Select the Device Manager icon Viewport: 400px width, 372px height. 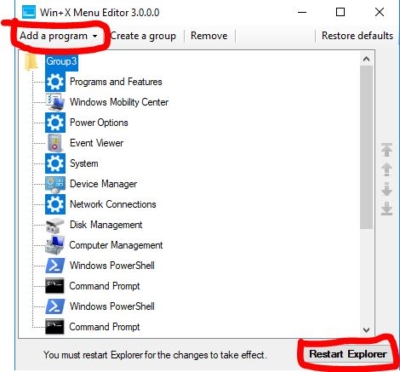[55, 184]
